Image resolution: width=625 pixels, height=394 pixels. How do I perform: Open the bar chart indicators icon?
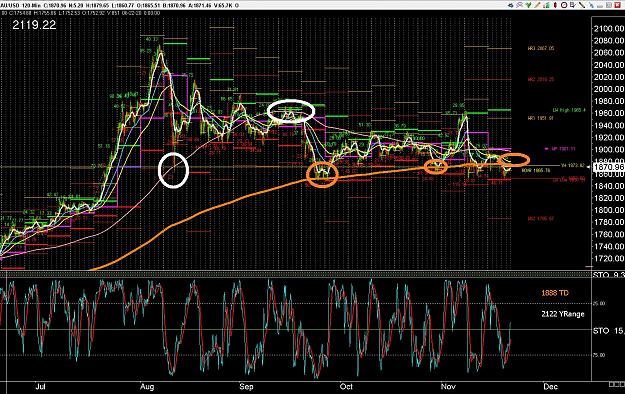click(x=546, y=5)
